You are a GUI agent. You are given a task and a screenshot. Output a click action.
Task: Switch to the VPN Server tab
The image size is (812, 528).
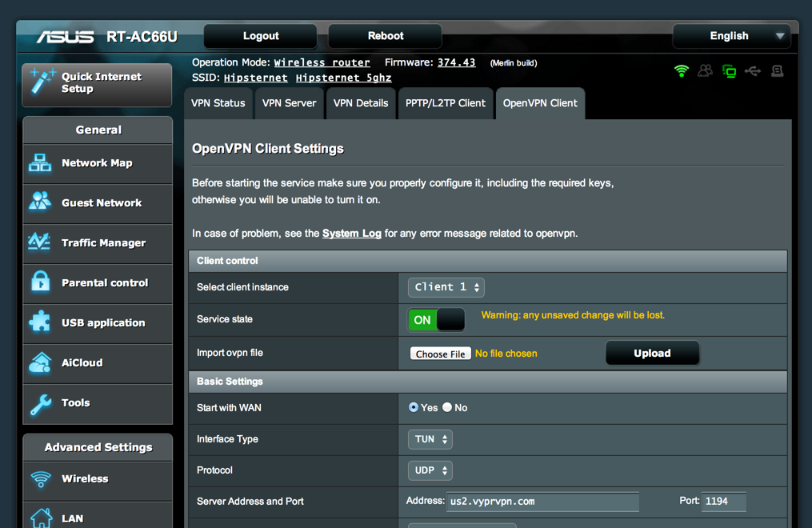[289, 103]
